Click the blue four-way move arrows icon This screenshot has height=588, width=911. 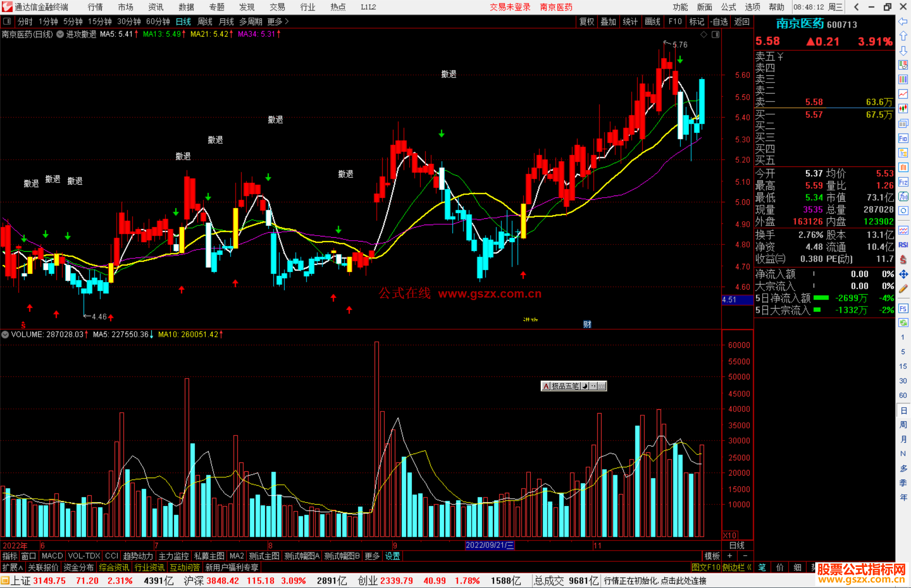903,274
